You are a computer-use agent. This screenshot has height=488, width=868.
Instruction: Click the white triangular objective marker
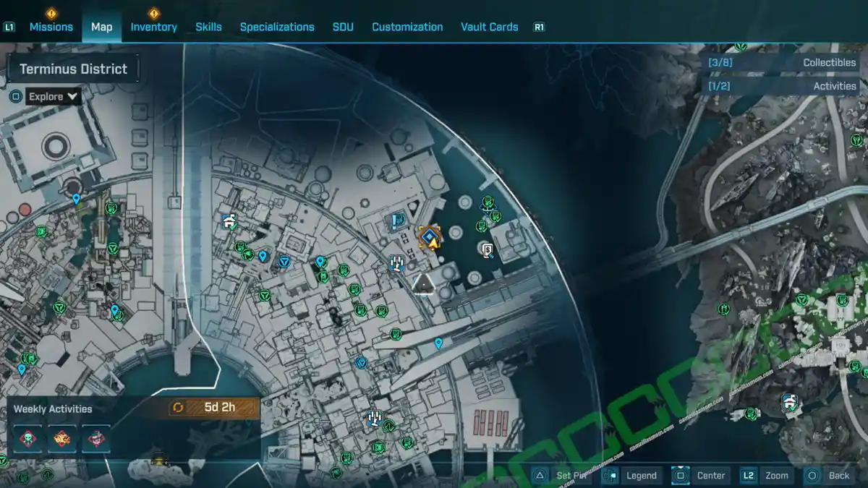tap(422, 283)
